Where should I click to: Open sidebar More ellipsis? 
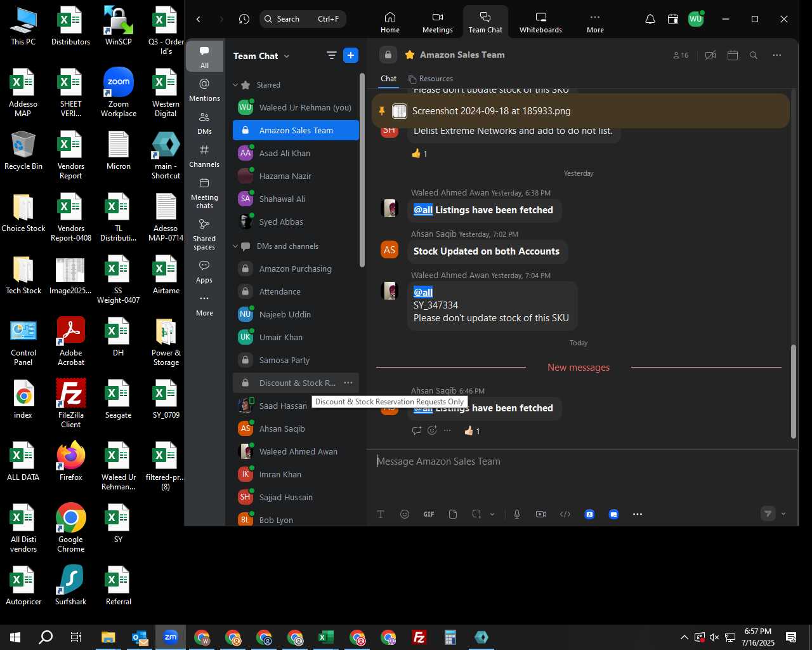[x=204, y=305]
